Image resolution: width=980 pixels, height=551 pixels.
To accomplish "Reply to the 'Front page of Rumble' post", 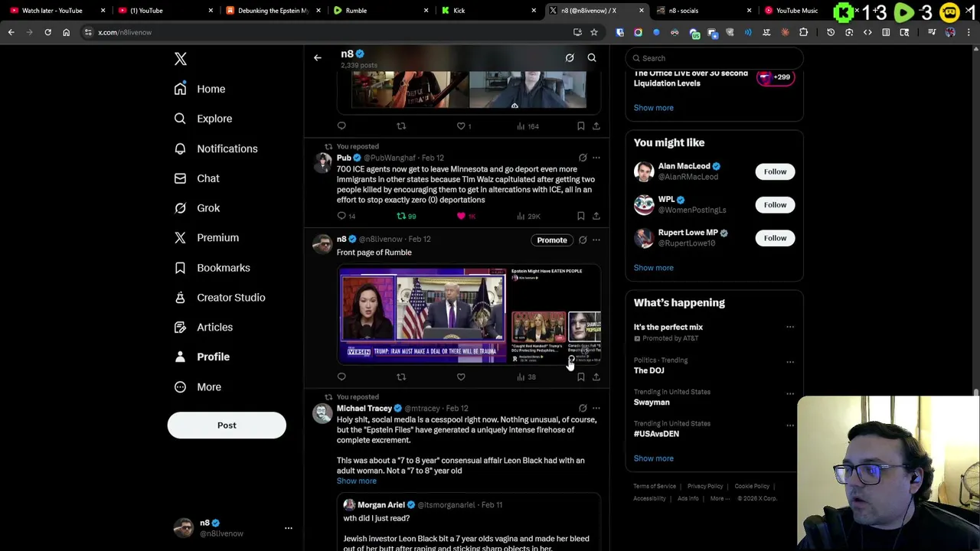I will 341,377.
